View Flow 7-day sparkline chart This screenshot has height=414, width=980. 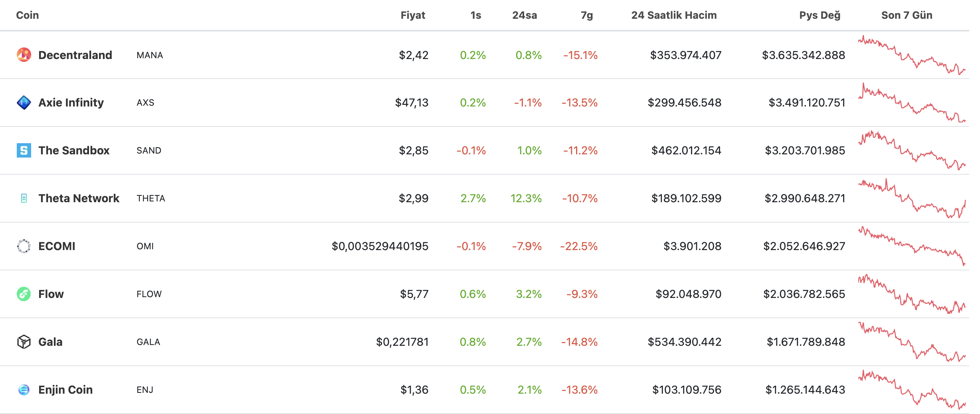tap(912, 294)
